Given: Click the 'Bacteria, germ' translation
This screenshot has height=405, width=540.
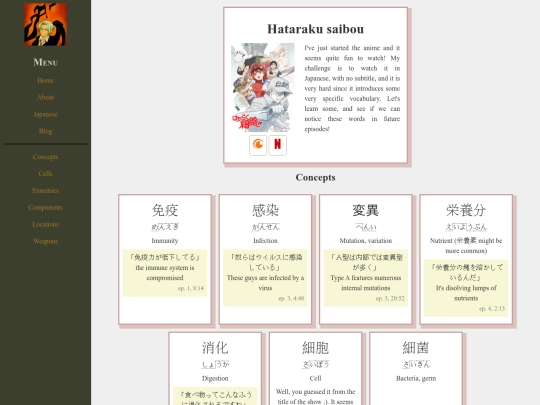Looking at the screenshot, I should pos(416,378).
